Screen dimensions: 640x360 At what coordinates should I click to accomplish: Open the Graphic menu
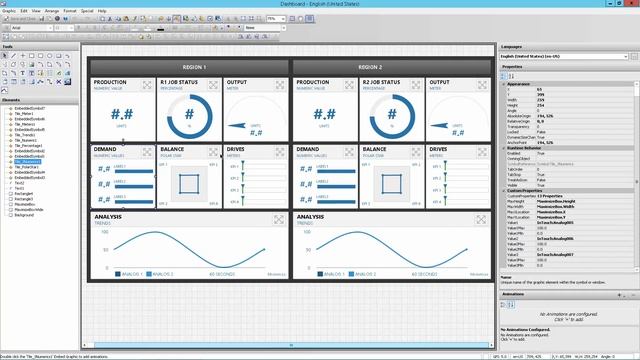[9, 11]
